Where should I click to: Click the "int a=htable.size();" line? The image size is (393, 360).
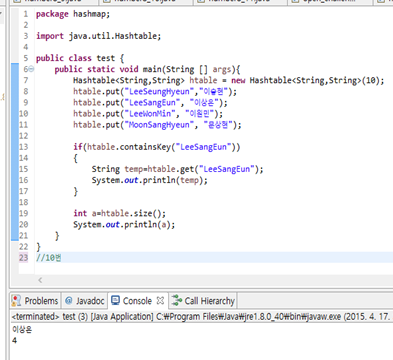pos(119,213)
